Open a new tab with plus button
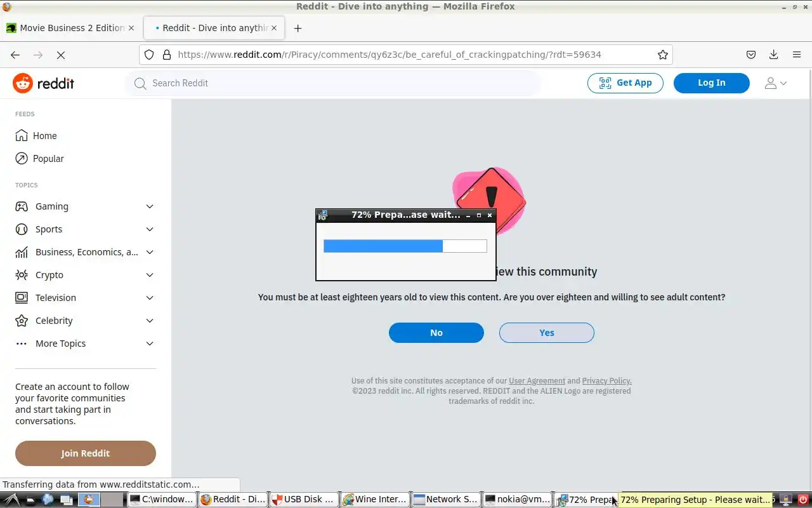The height and width of the screenshot is (508, 812). (x=298, y=28)
